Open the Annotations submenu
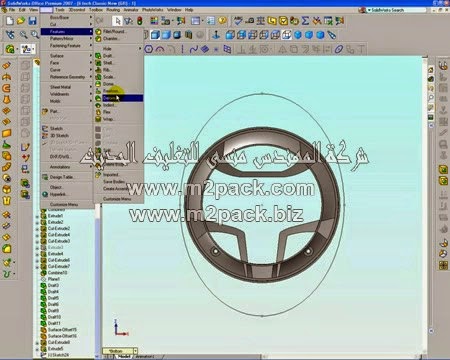The height and width of the screenshot is (360, 450). click(66, 167)
